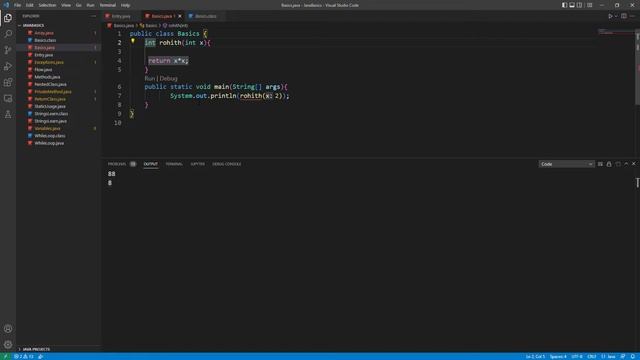Click the Java language mode in status bar
Image resolution: width=640 pixels, height=360 pixels.
[x=608, y=356]
